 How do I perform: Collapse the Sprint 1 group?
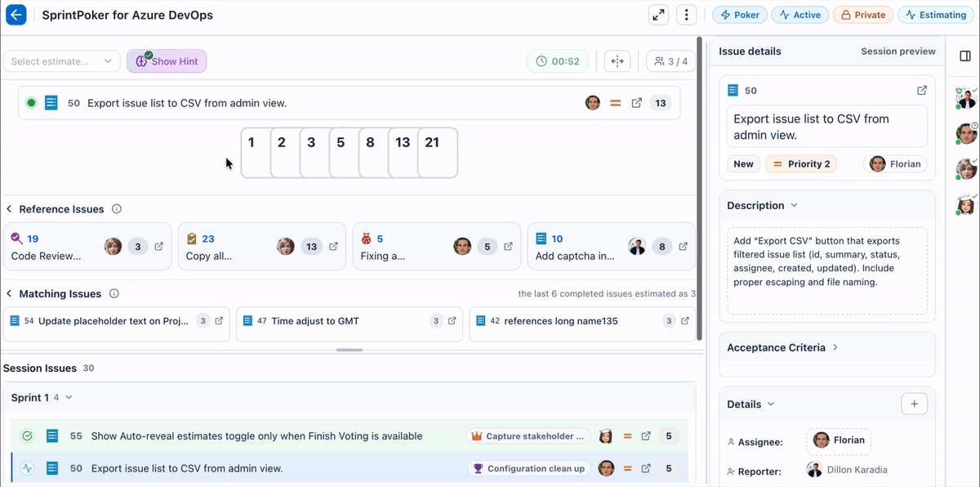69,398
